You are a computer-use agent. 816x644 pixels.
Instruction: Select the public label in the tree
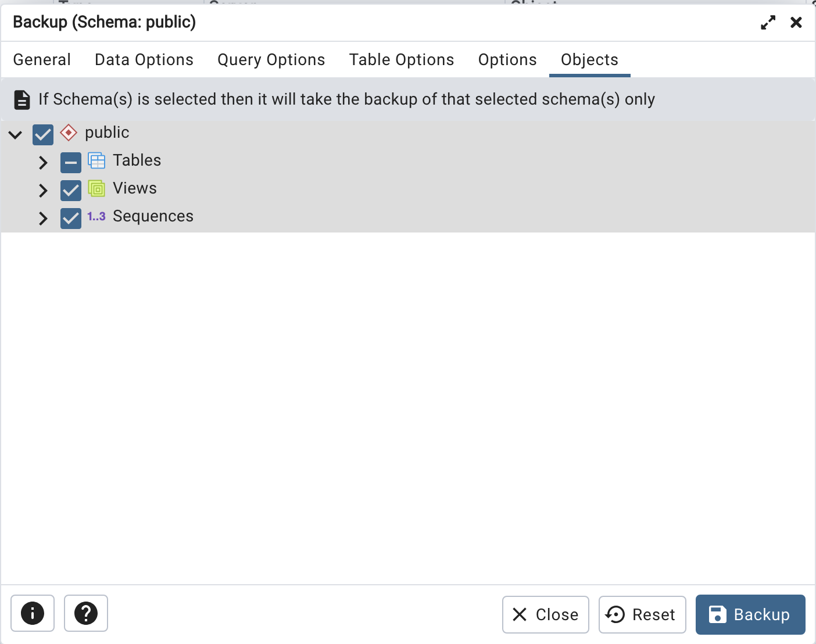(x=108, y=133)
